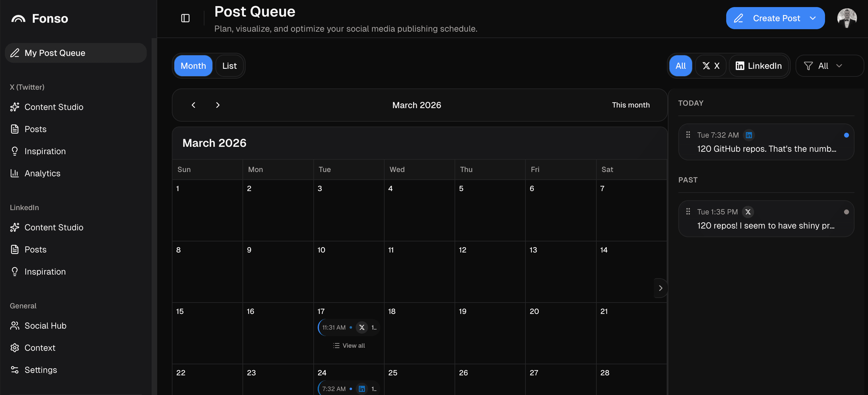Image resolution: width=868 pixels, height=395 pixels.
Task: Click the LinkedIn logo in platform filter
Action: 740,66
